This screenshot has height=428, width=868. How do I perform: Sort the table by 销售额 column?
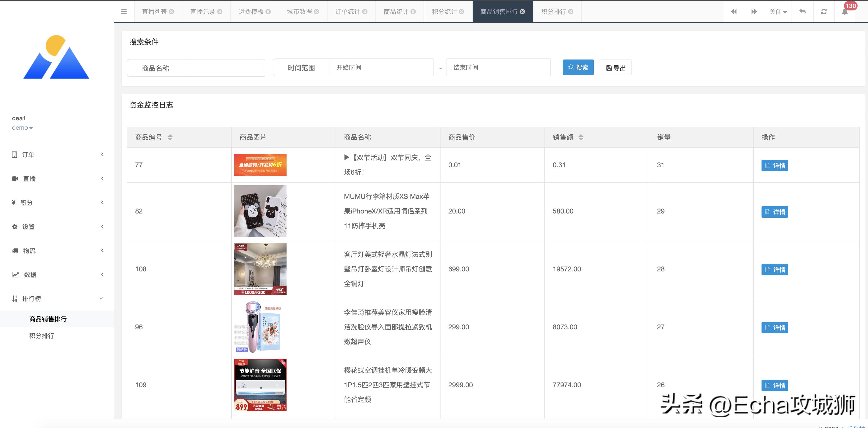click(581, 137)
